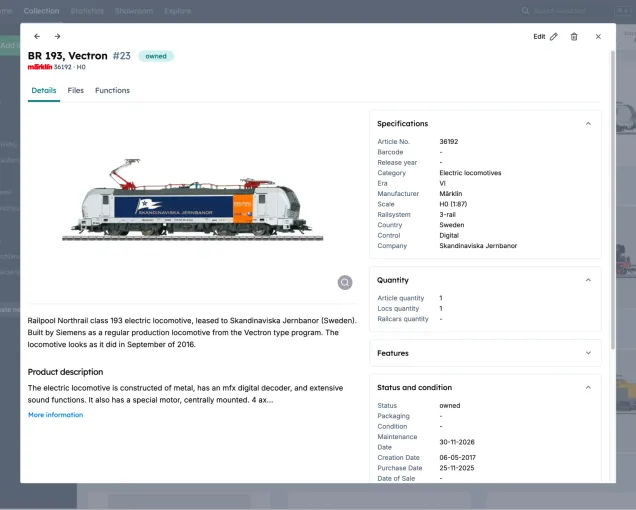This screenshot has width=636, height=510.
Task: Switch to the Functions tab
Action: pos(112,90)
